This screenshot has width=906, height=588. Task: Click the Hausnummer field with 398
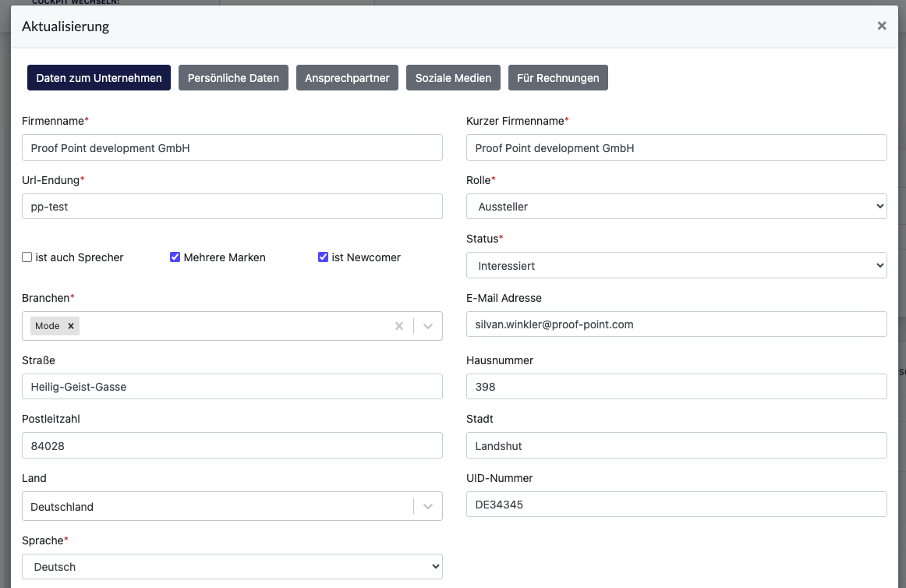676,387
